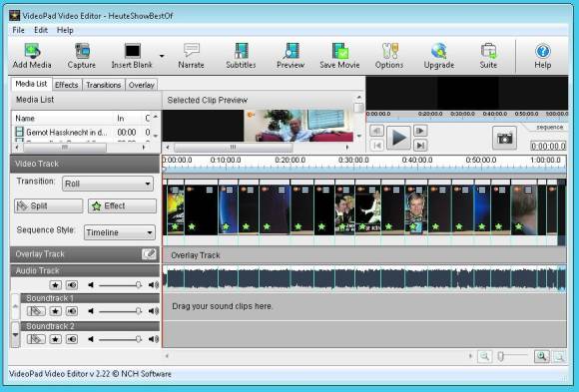The width and height of the screenshot is (579, 392).
Task: Select the sequence tab under the preview
Action: coord(549,127)
